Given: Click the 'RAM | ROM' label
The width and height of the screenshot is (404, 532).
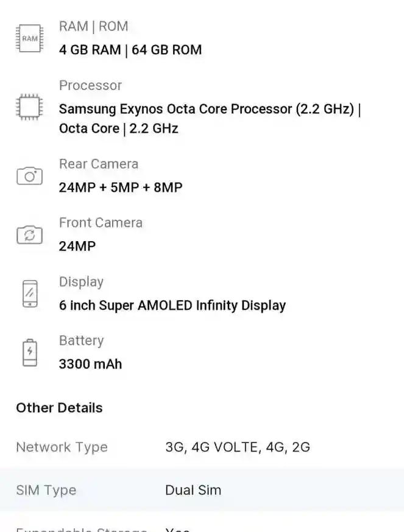Looking at the screenshot, I should (x=93, y=26).
